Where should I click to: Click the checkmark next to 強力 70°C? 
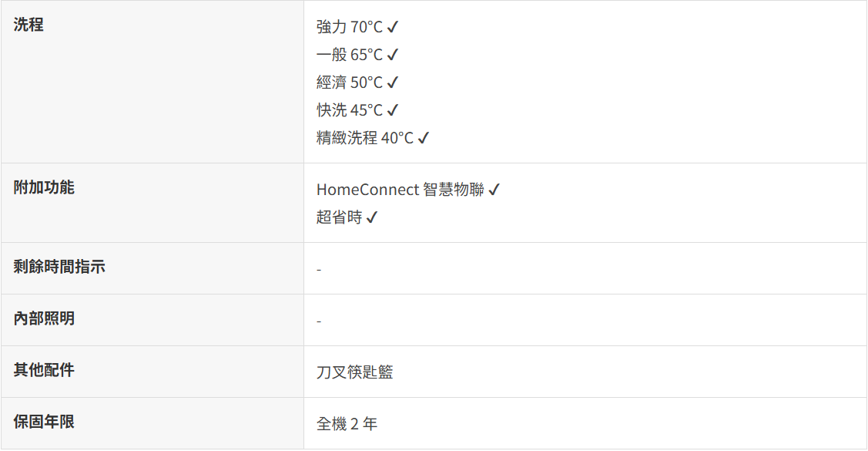tap(393, 27)
